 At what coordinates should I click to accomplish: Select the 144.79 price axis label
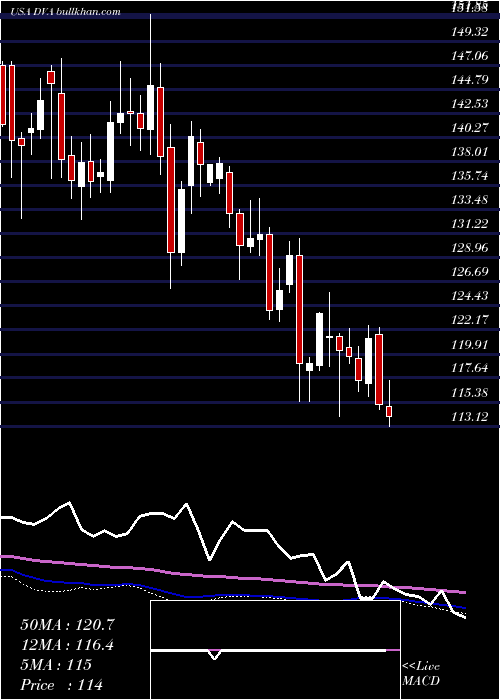470,79
